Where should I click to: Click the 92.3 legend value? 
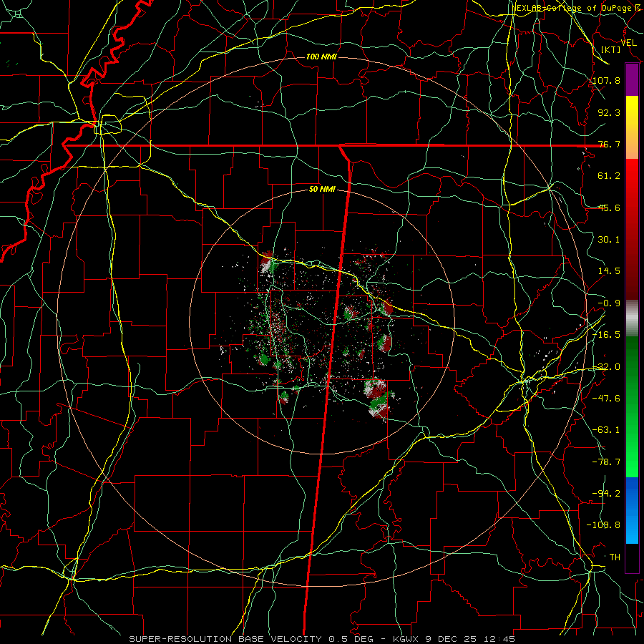(x=609, y=112)
